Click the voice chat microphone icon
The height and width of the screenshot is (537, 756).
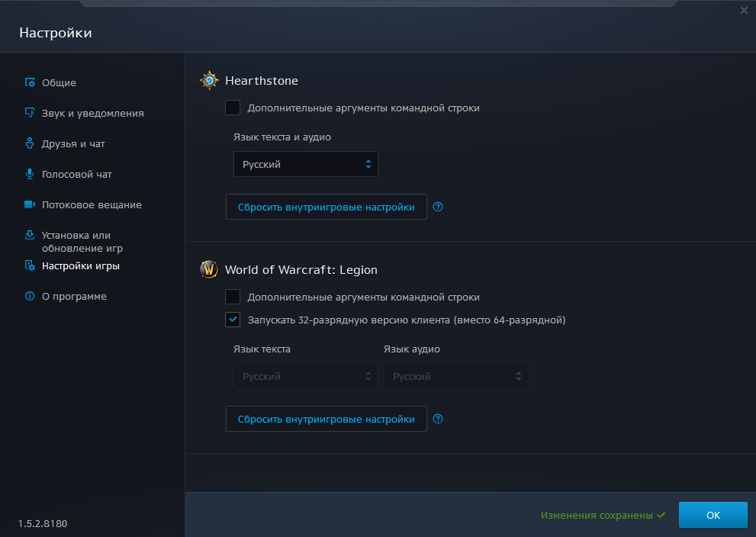pos(30,174)
